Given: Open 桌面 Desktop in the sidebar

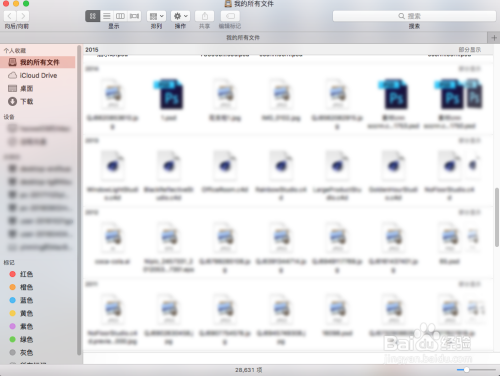Looking at the screenshot, I should (x=38, y=88).
